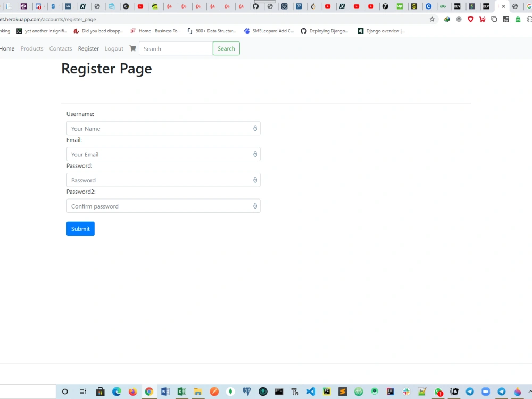Click the password manager icon in Username field

(255, 128)
